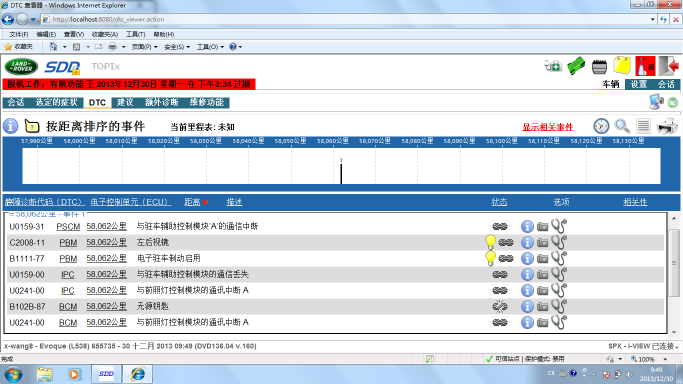Screen dimensions: 683x384
Task: Open IE help icon dropdown
Action: pos(235,47)
